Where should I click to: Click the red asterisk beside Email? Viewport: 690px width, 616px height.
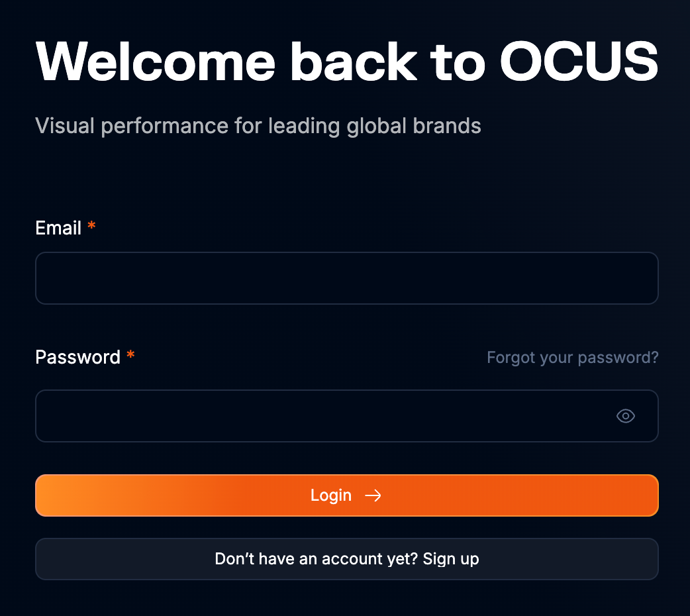[x=91, y=227]
